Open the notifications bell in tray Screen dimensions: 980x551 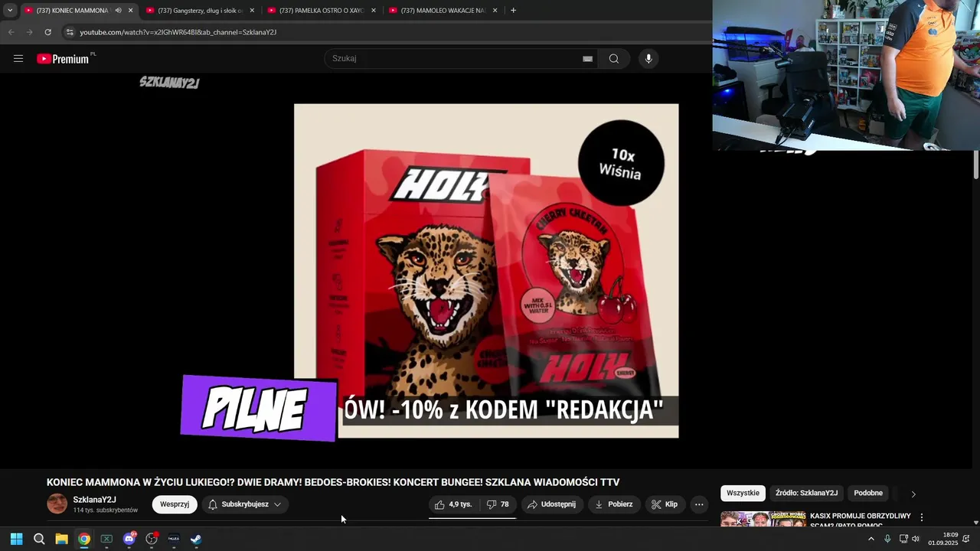click(966, 539)
